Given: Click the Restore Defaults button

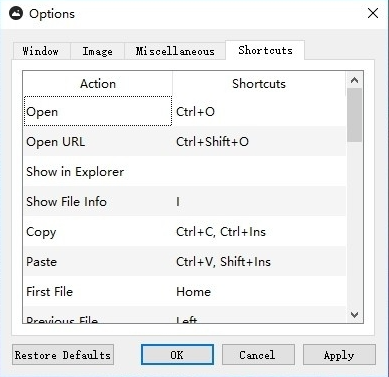Looking at the screenshot, I should [63, 355].
